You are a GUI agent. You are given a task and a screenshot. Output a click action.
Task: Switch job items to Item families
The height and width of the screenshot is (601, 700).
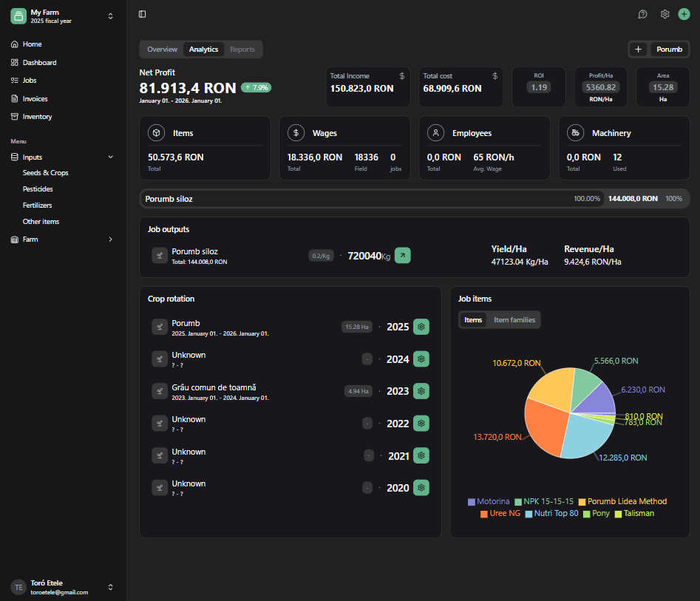(514, 320)
